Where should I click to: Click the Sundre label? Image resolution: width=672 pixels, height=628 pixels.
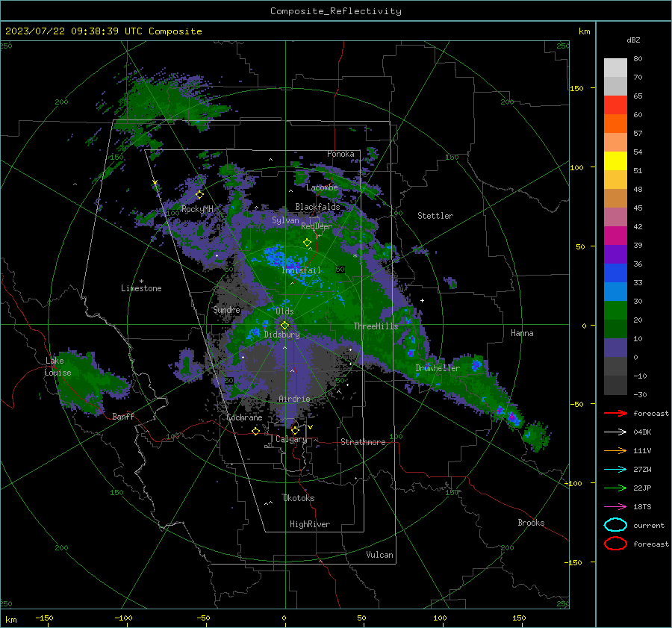coord(226,309)
